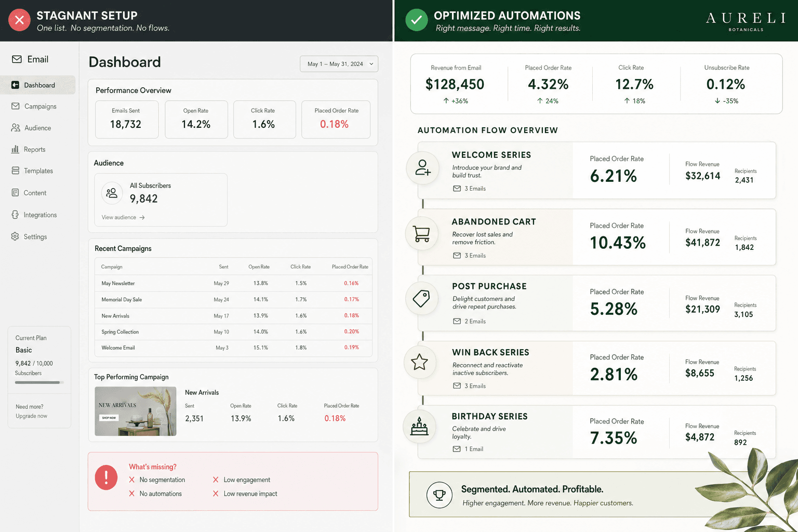The width and height of the screenshot is (798, 532).
Task: Click the trophy icon in bottom banner
Action: [x=440, y=495]
